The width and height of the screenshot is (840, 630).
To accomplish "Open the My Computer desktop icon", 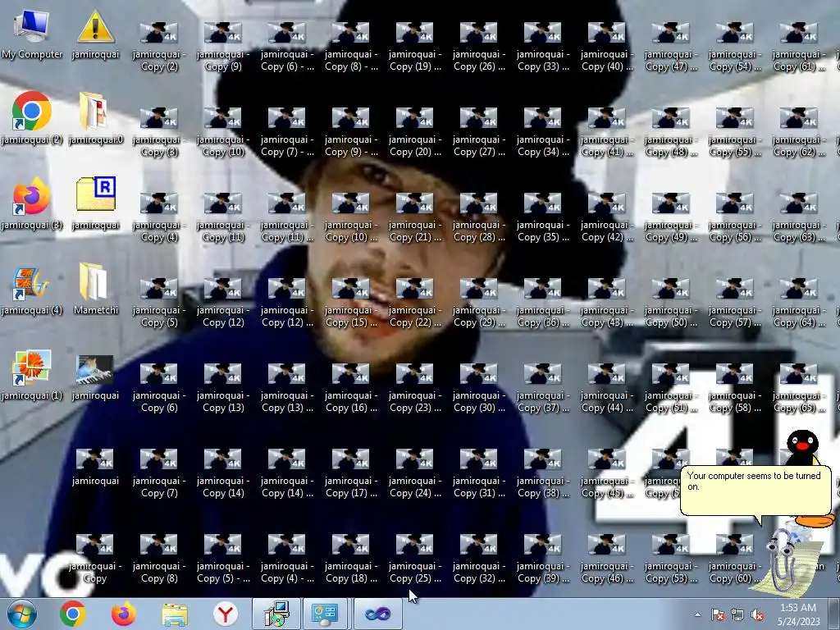I will pos(32,35).
